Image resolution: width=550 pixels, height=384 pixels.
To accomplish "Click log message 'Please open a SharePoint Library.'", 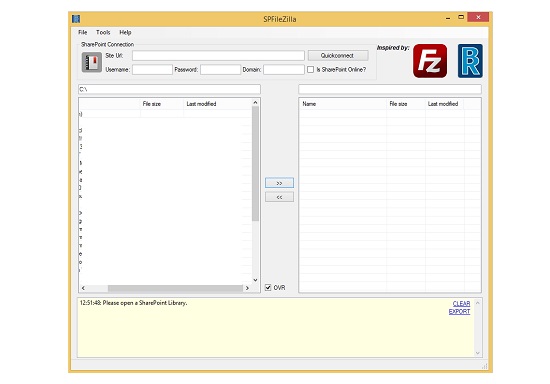I will (x=145, y=303).
